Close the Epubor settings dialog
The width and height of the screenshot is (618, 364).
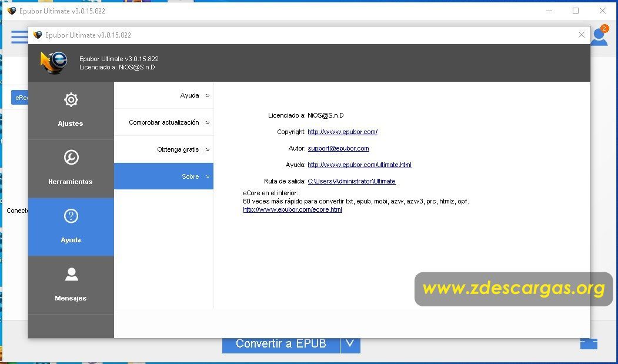click(x=582, y=35)
